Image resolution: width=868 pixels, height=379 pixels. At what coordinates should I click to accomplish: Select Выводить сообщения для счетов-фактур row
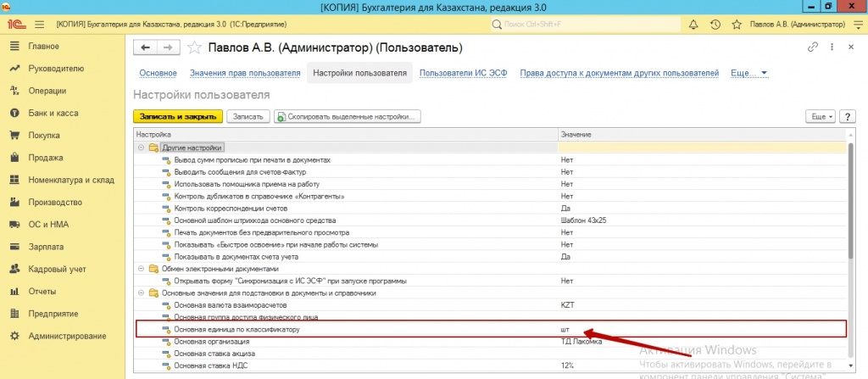pyautogui.click(x=490, y=172)
